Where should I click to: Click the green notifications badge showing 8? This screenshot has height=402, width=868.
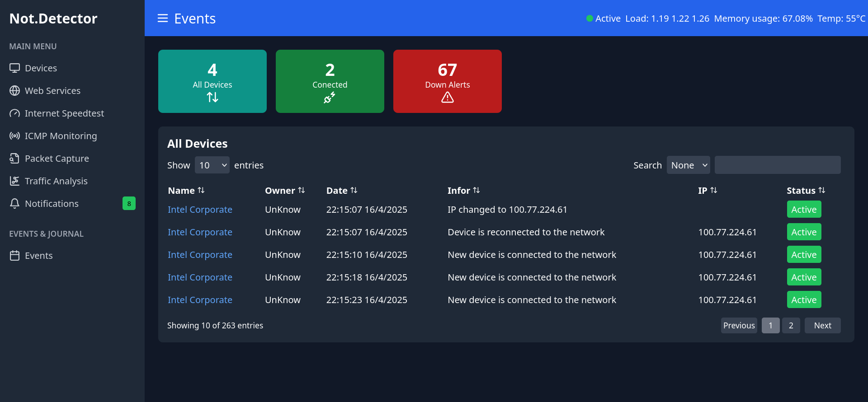[x=129, y=203]
